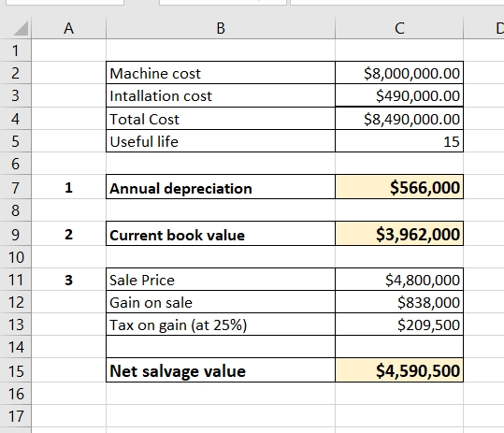Click the 'Tax on gain (at 25%)' cell
Viewport: 504px width, 433px height.
(221, 325)
